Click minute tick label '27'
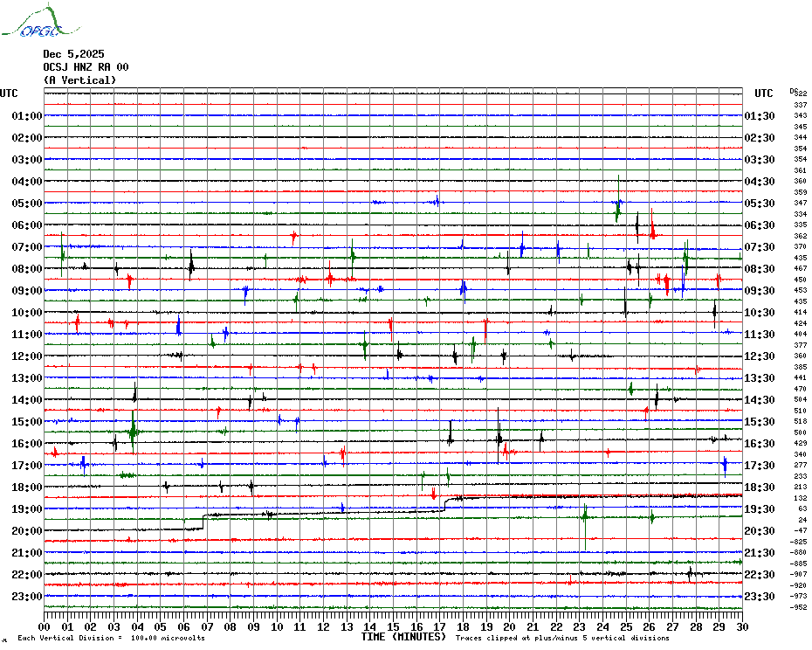This screenshot has width=812, height=650. [672, 626]
